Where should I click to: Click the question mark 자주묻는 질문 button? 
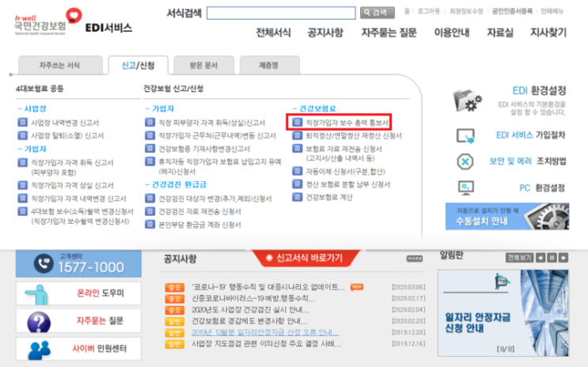click(78, 321)
